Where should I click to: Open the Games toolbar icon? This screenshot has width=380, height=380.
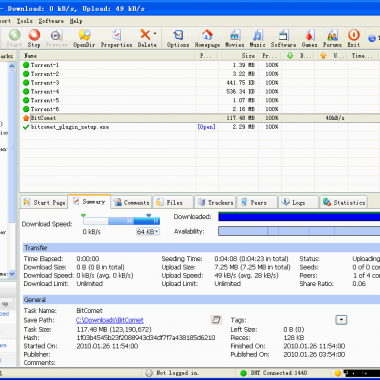pyautogui.click(x=309, y=38)
